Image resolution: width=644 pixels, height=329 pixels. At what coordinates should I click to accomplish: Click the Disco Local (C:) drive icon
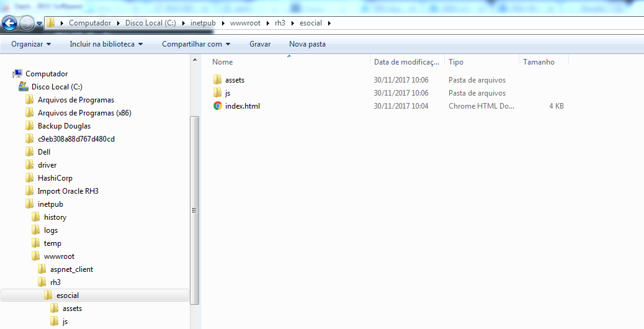[x=24, y=87]
